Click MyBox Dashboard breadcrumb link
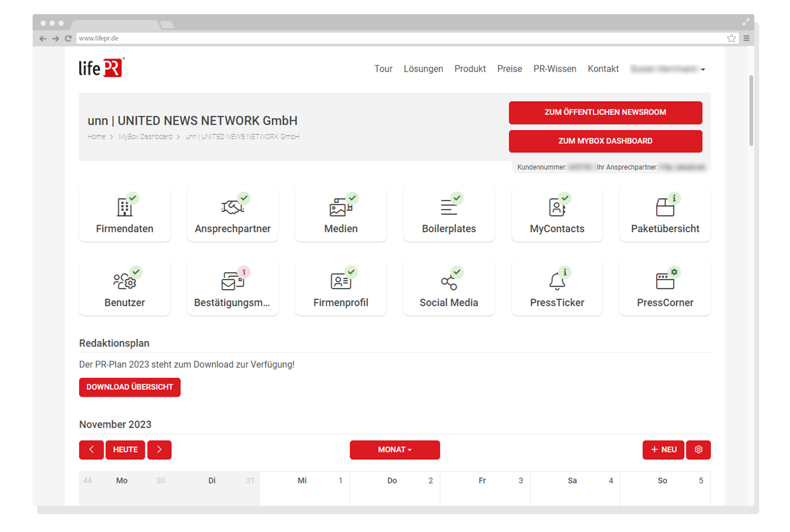The image size is (790, 532). [145, 137]
